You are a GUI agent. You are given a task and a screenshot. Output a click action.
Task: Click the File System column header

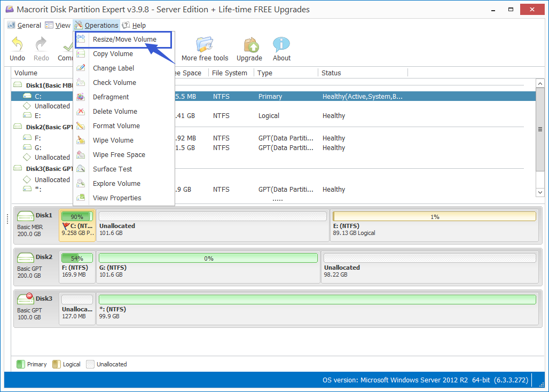tap(231, 73)
